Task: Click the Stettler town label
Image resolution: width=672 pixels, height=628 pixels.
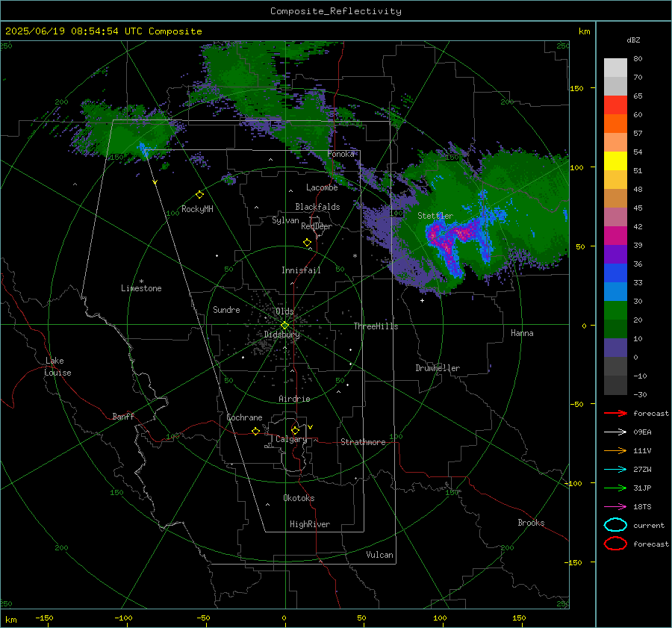Action: tap(435, 216)
